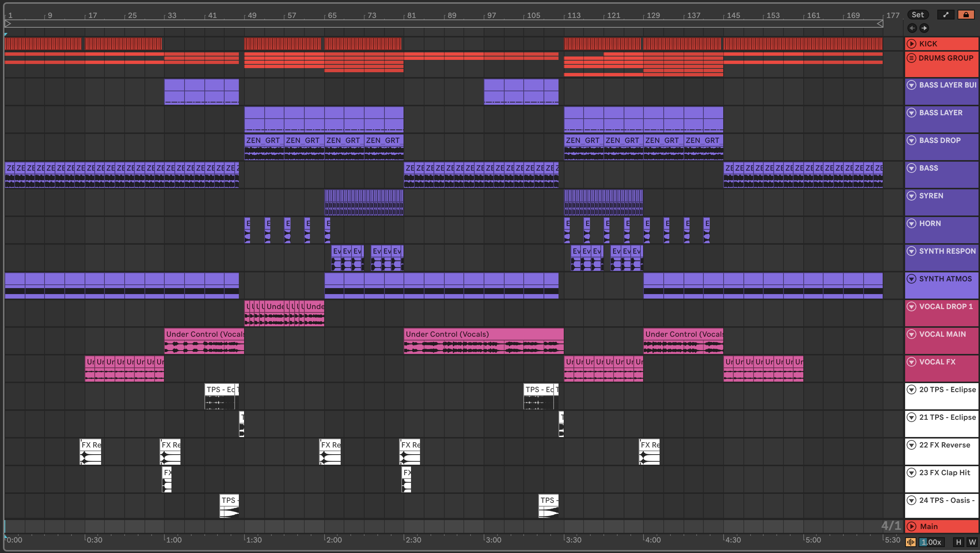Unfold the DRUMS GROUP track
This screenshot has width=980, height=553.
coord(911,58)
